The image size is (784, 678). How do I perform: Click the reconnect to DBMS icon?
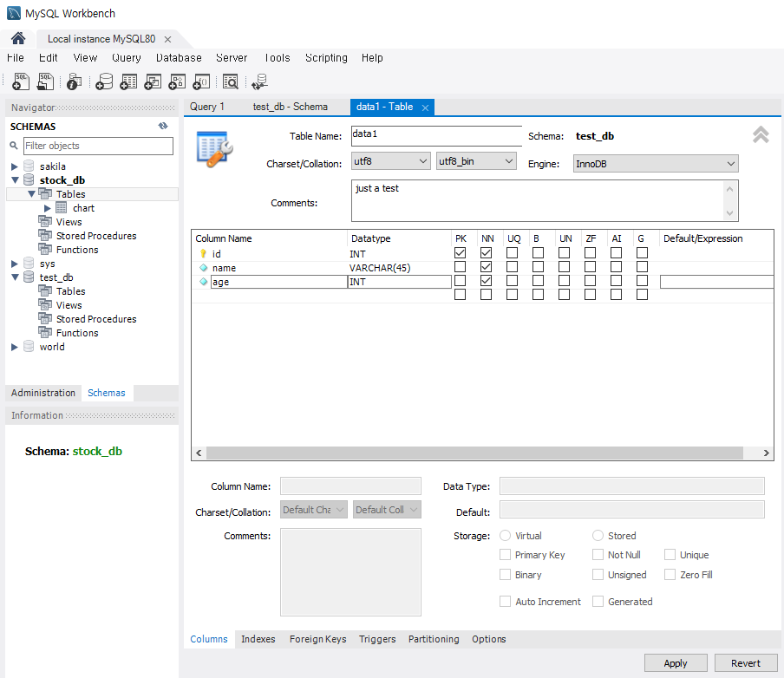coord(259,81)
